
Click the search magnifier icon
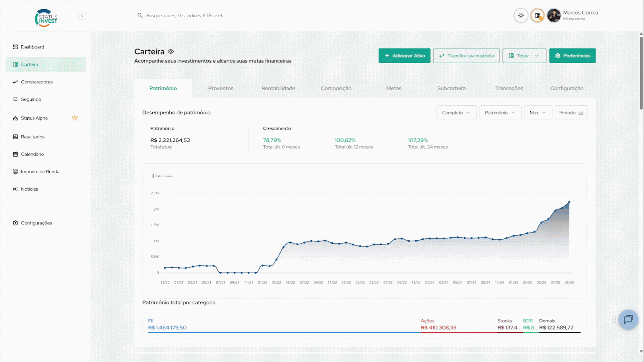pyautogui.click(x=140, y=15)
